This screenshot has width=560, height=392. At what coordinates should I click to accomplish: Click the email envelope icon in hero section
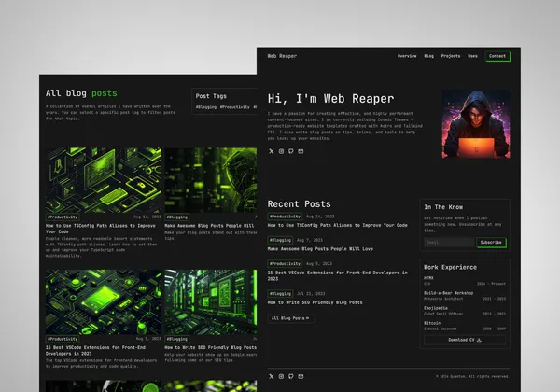[x=301, y=151]
